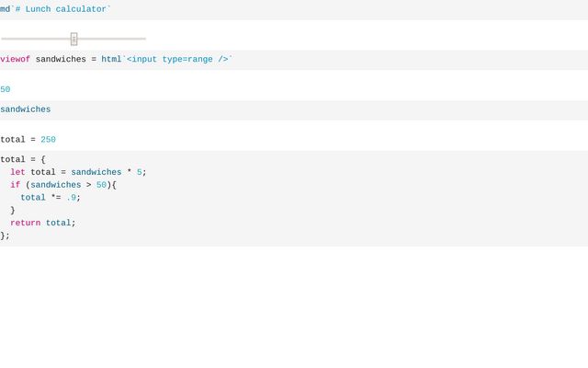588x368 pixels.
Task: Click the multiplier 5 in the let statement
Action: (x=140, y=172)
